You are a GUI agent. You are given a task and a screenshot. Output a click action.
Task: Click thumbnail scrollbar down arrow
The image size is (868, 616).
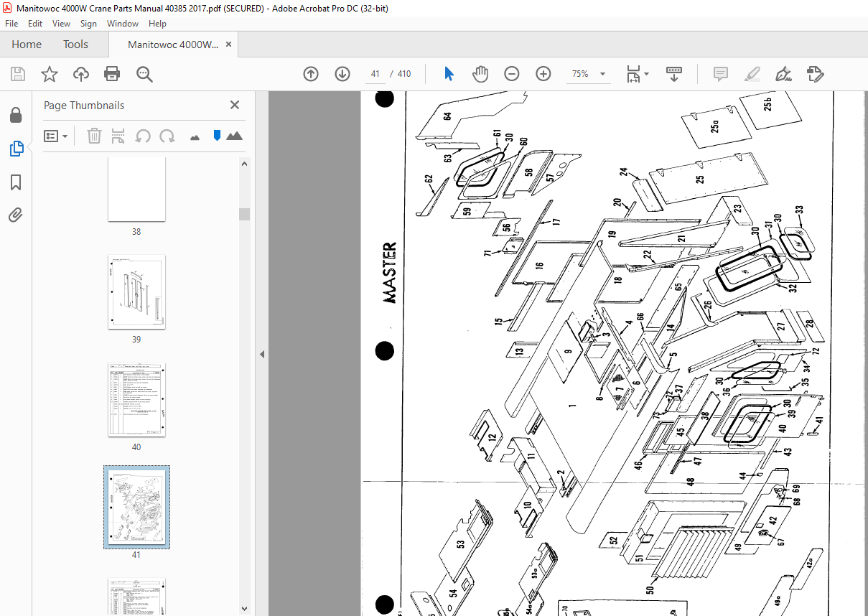tap(244, 610)
